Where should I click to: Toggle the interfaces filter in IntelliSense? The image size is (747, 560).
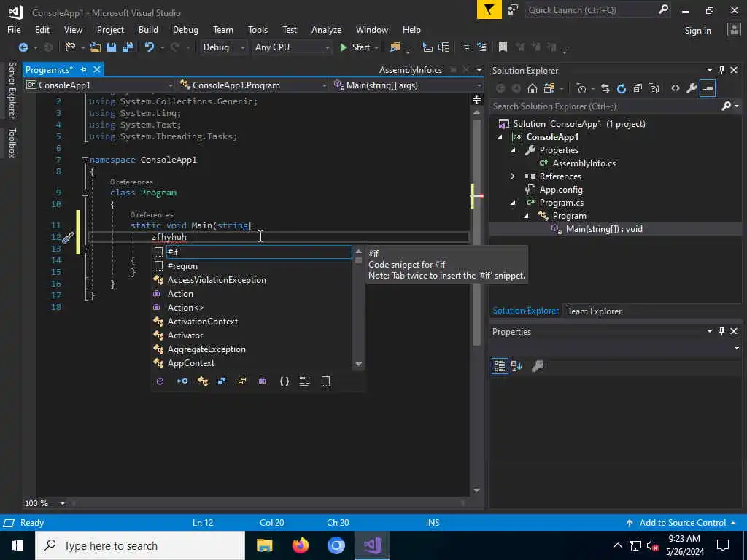[x=182, y=381]
